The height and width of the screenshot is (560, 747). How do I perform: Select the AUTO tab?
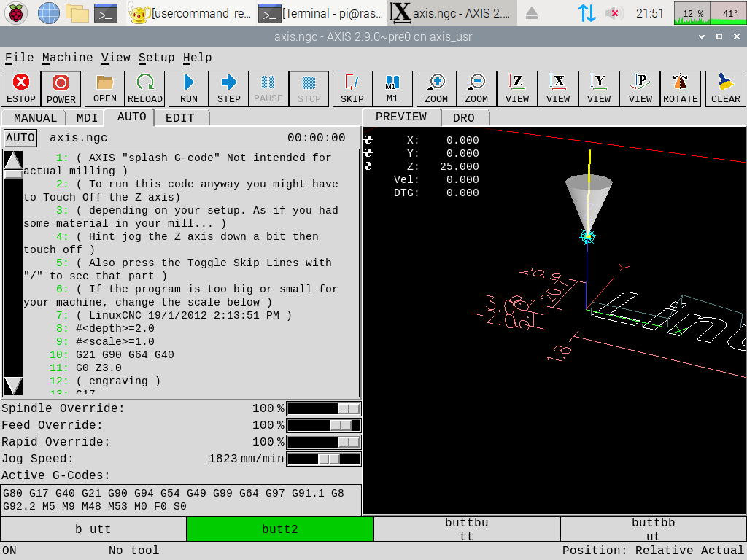point(131,117)
